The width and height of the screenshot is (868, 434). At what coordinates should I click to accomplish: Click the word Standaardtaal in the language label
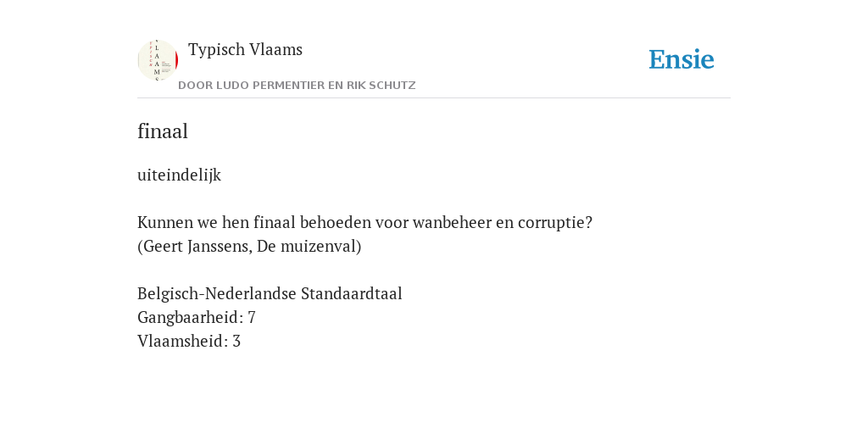[352, 293]
